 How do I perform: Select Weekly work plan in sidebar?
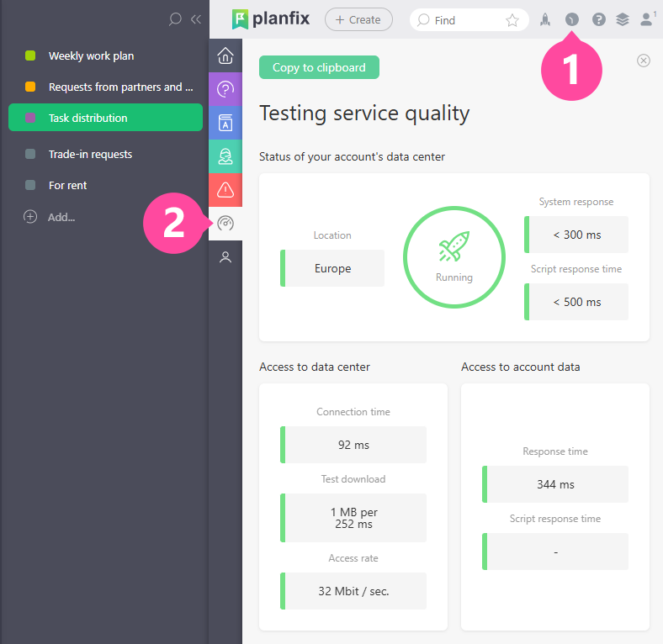tap(91, 56)
